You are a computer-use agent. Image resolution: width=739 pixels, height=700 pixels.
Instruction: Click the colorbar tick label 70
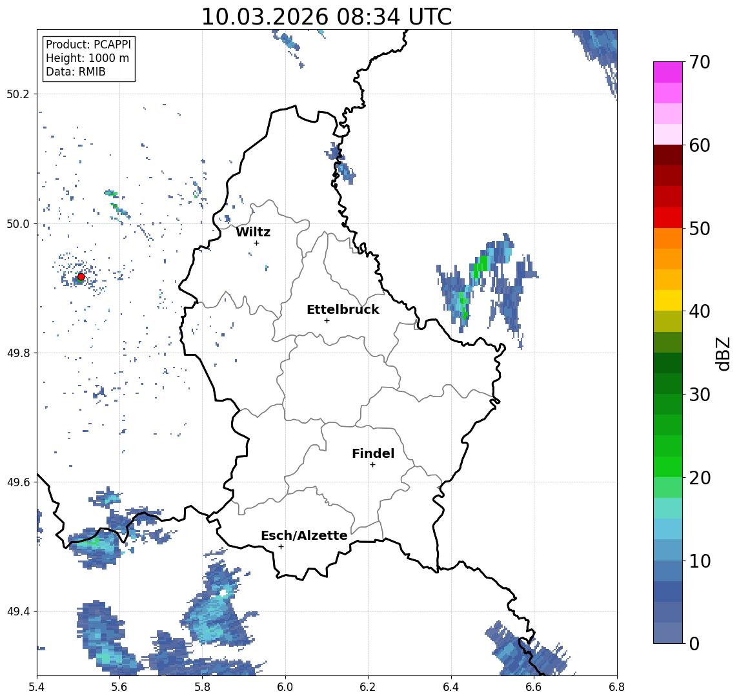click(x=700, y=62)
